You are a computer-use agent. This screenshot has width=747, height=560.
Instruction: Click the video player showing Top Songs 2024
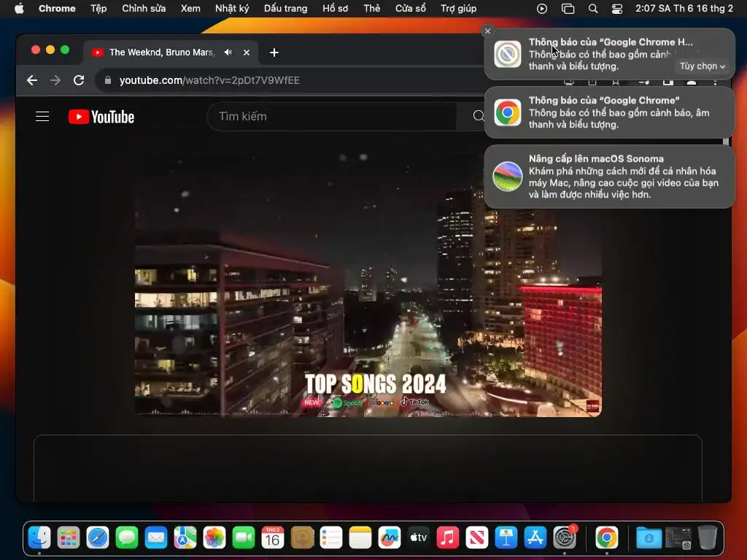coord(368,286)
